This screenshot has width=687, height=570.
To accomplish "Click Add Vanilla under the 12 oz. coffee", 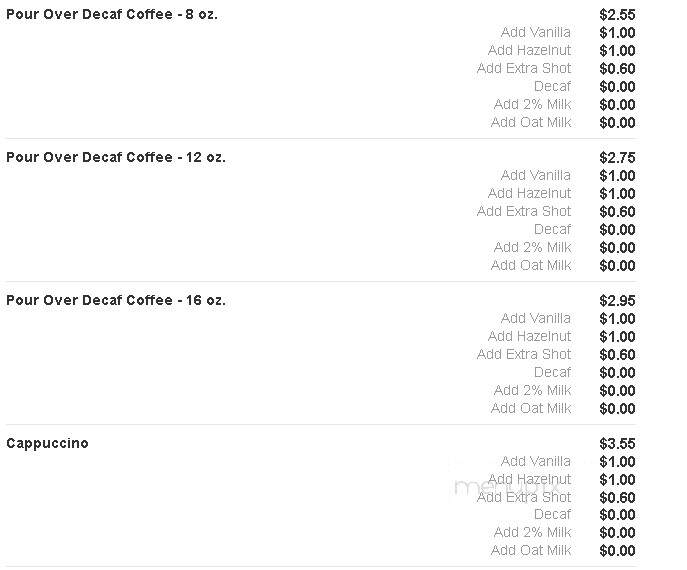I will (x=535, y=175).
